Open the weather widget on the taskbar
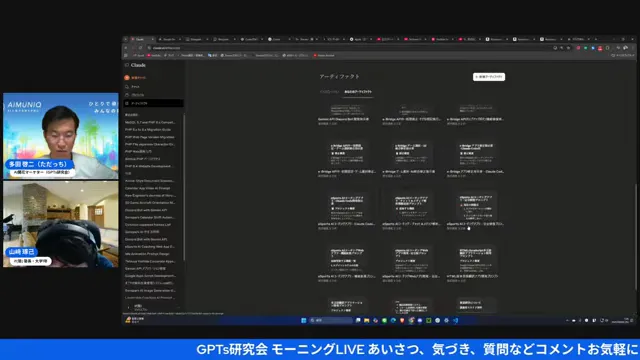 (x=135, y=320)
